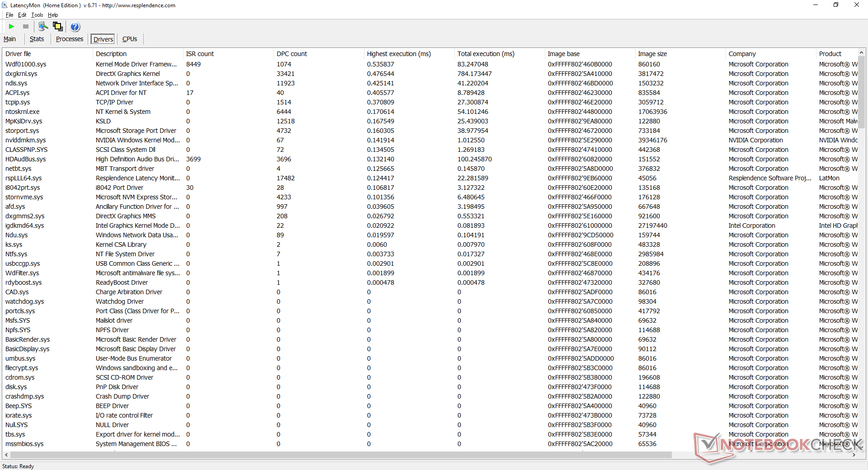
Task: Select the ACPI.sys driver row
Action: tap(430, 93)
